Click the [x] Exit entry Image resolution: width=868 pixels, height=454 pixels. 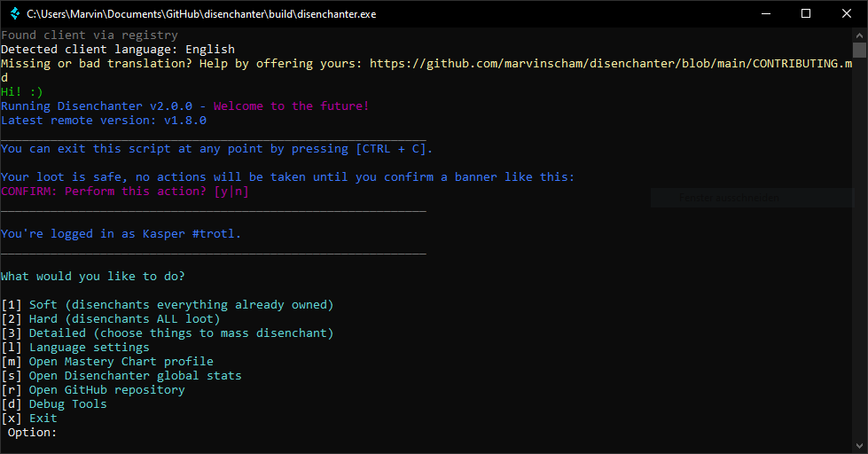28,419
